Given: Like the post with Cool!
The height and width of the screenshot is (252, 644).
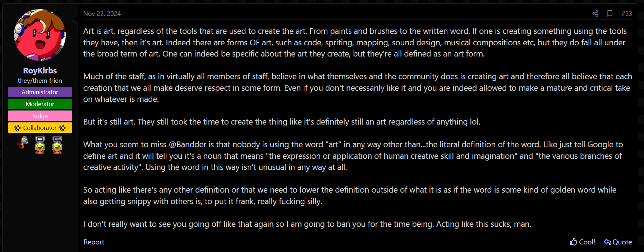Looking at the screenshot, I should [582, 242].
